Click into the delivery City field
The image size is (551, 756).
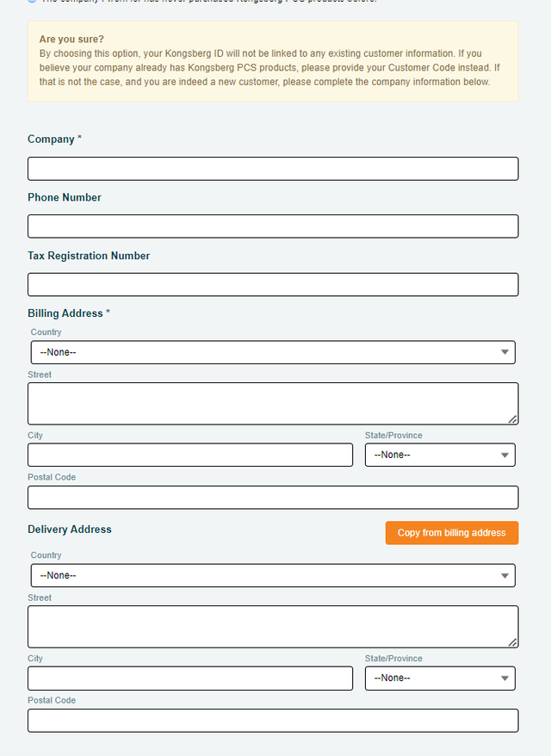[x=189, y=678]
